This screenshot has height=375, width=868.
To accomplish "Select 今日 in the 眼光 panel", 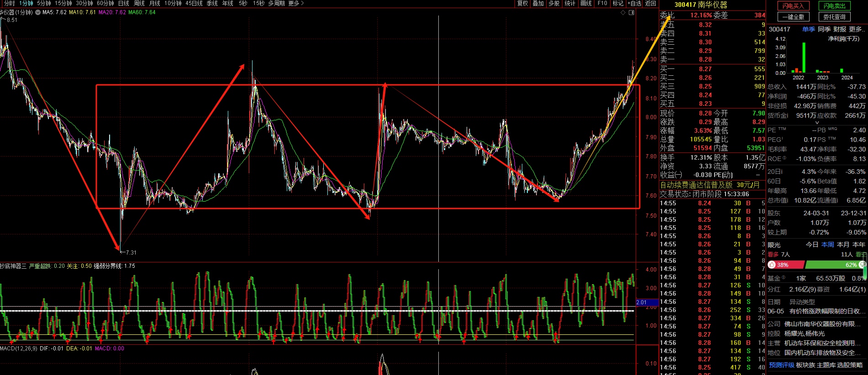I will 812,245.
